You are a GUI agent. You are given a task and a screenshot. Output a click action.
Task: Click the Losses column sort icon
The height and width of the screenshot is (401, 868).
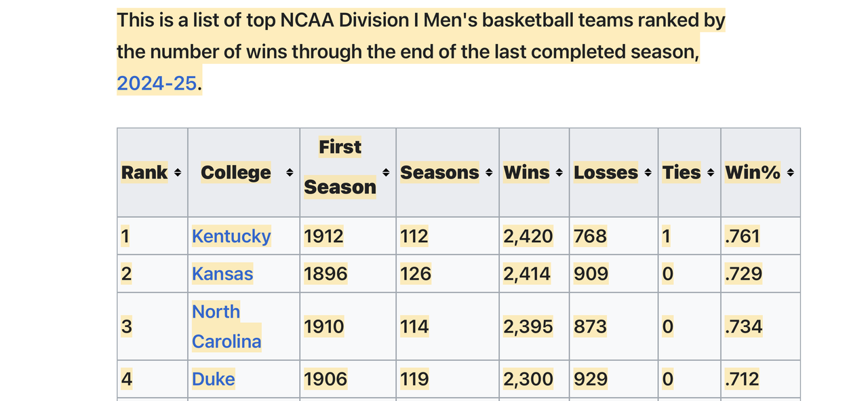[x=648, y=173]
